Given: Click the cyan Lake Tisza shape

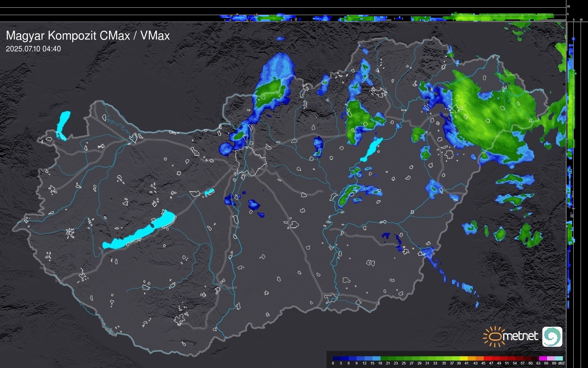Looking at the screenshot, I should coord(372,150).
